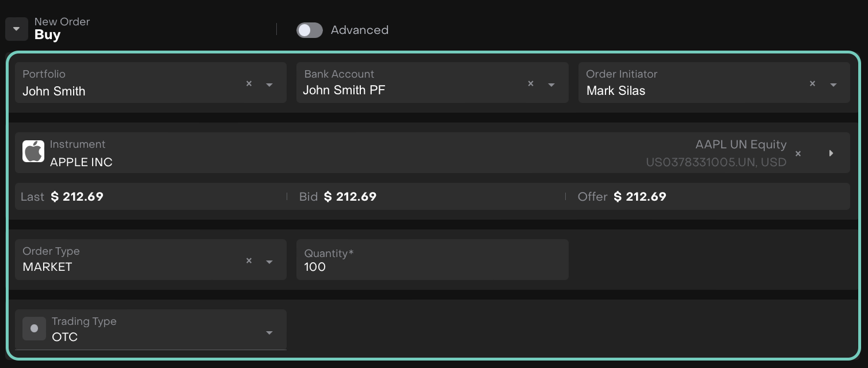Toggle the Advanced switch on
The height and width of the screenshot is (368, 868).
310,30
